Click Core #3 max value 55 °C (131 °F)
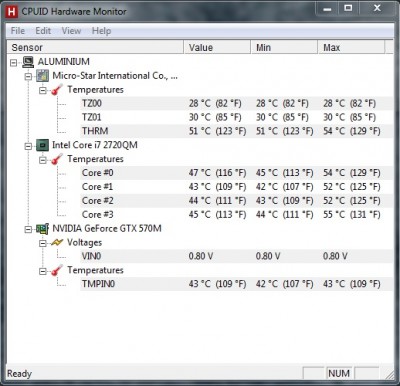The width and height of the screenshot is (400, 386). click(352, 214)
